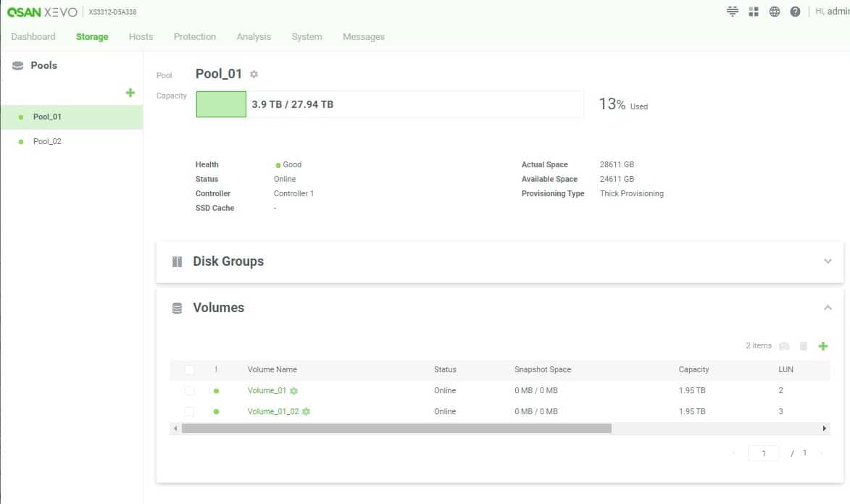Viewport: 850px width, 504px height.
Task: Click the volumes table horizontal scrollbar
Action: point(396,429)
